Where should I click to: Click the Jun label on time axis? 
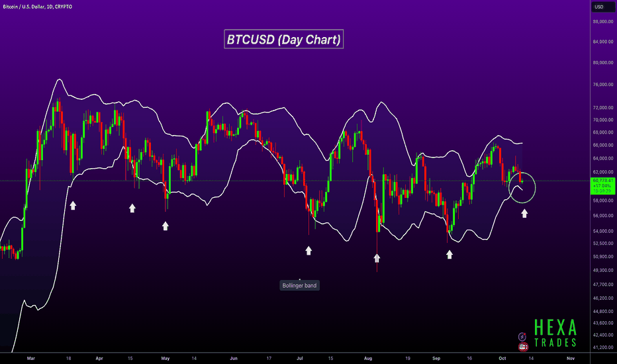point(234,359)
